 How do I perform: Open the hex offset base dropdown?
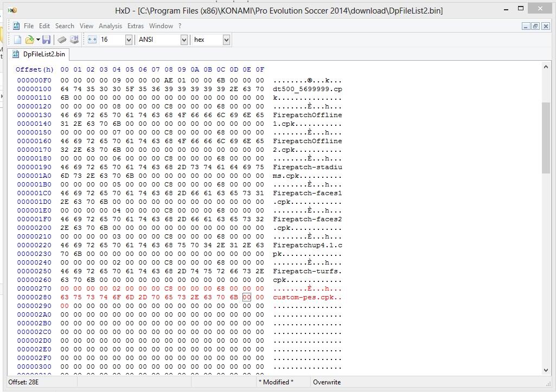(x=226, y=40)
